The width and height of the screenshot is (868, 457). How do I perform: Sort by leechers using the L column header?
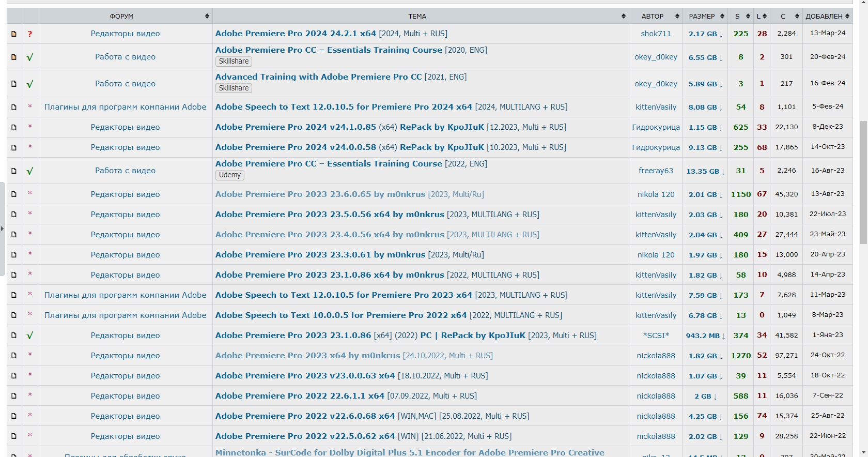[762, 16]
